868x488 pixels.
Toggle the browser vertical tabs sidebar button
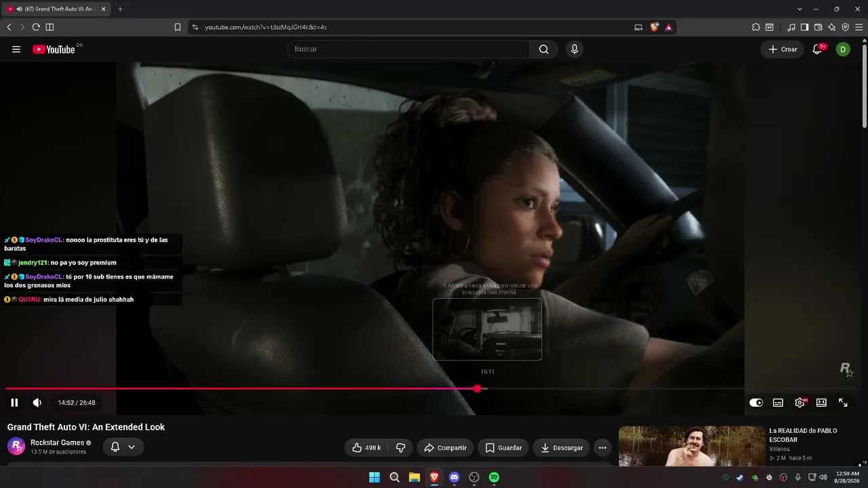pyautogui.click(x=50, y=27)
